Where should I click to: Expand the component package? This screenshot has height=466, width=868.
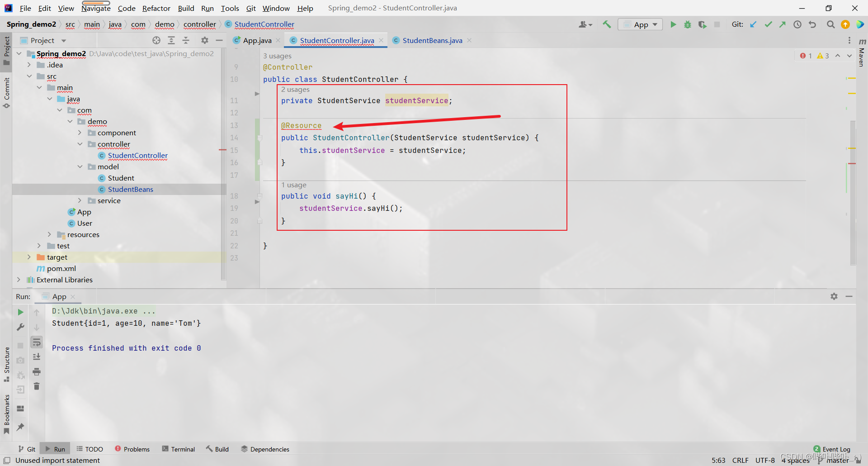click(x=80, y=133)
